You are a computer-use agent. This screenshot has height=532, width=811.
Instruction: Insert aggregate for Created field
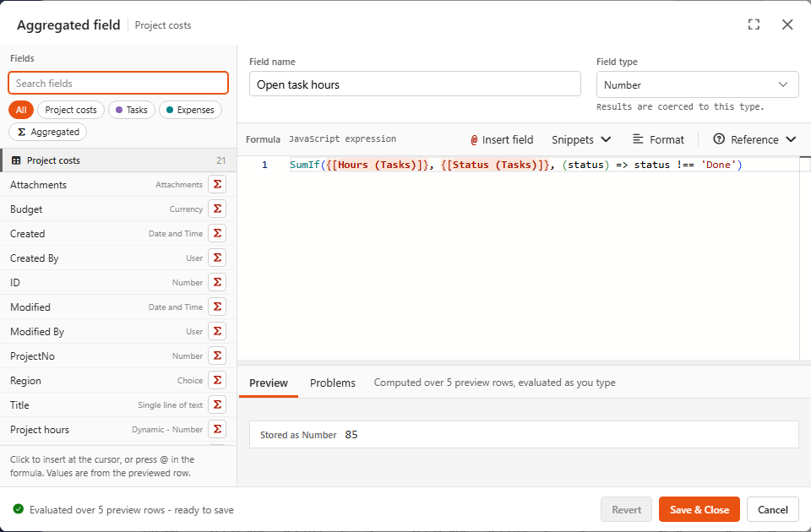click(217, 233)
